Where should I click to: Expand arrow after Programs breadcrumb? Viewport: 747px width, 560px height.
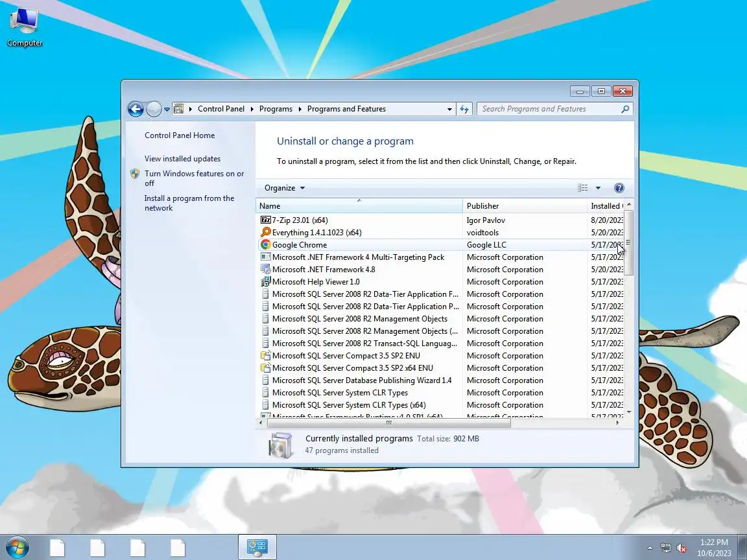point(300,109)
